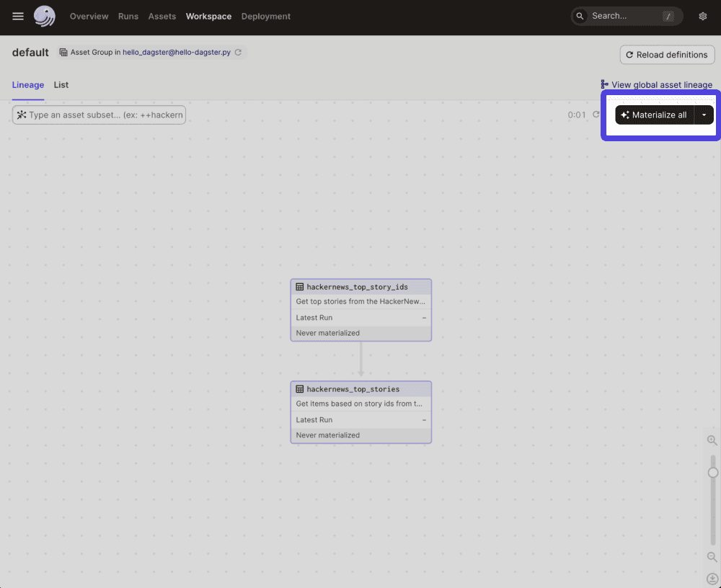Zoom in using the magnifier plus icon
The height and width of the screenshot is (588, 721).
tap(712, 440)
